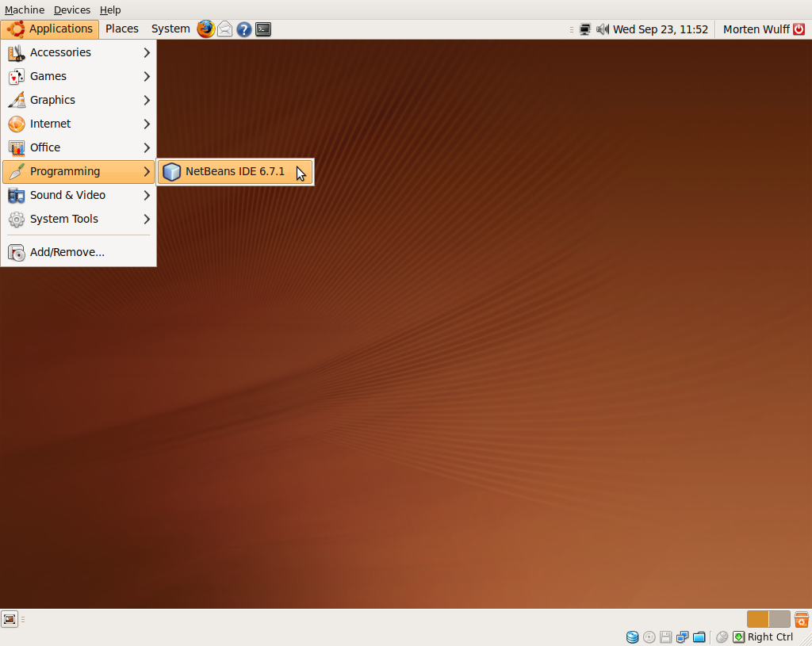Click the VirtualBox mouse integration icon

[x=722, y=636]
